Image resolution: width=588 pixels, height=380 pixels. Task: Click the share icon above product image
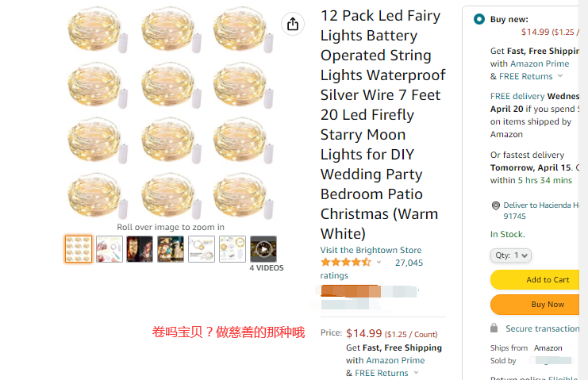pyautogui.click(x=293, y=24)
